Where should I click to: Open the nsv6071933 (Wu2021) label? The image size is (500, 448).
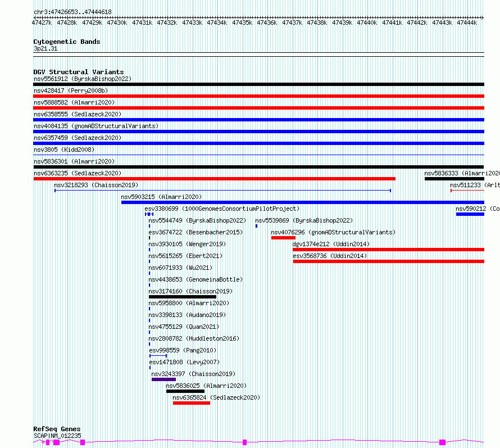180,268
